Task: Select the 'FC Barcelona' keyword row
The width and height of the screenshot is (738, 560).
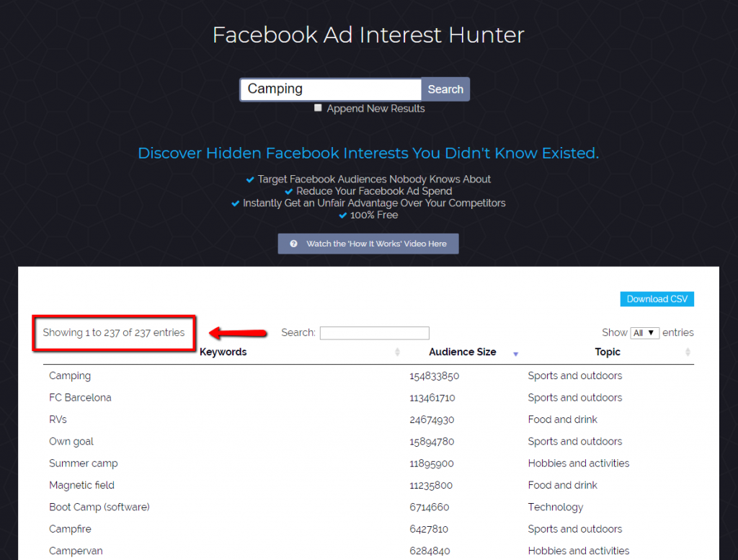Action: click(x=80, y=397)
